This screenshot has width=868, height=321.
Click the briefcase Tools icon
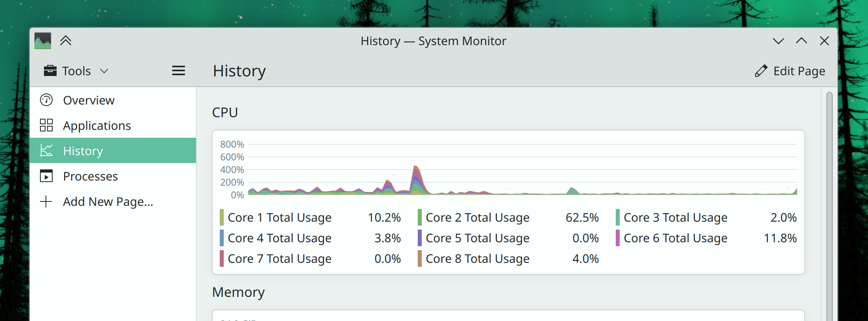click(50, 71)
